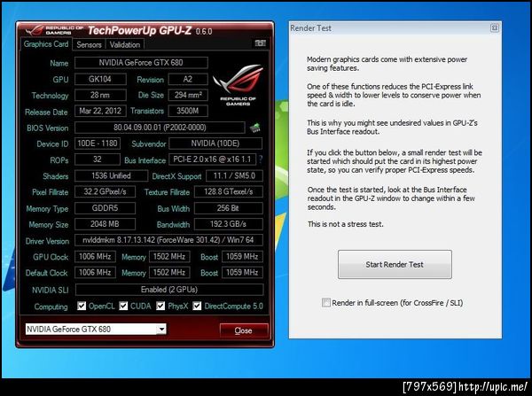Click the Bandwidth field 192.3 GB/s
Image resolution: width=532 pixels, height=396 pixels.
[x=229, y=224]
